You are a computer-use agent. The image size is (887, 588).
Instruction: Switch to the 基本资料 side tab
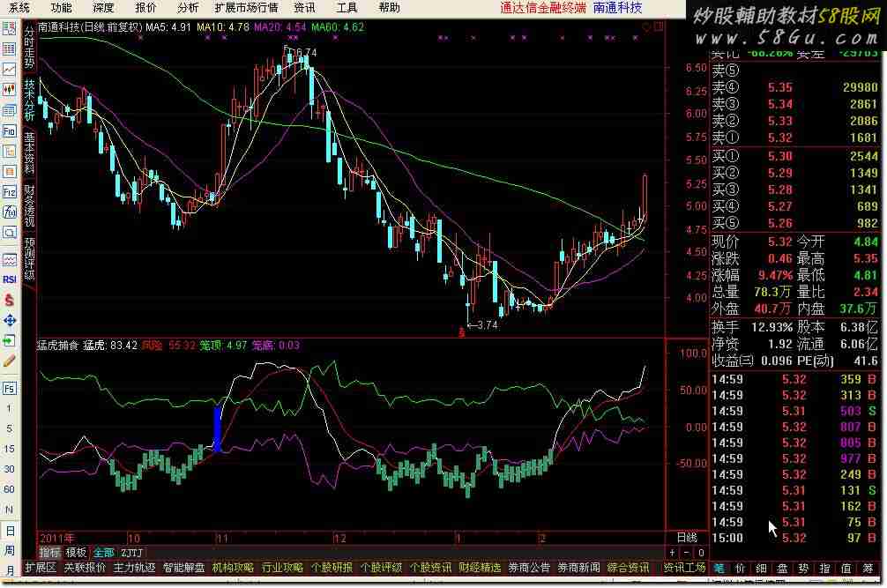coord(29,153)
